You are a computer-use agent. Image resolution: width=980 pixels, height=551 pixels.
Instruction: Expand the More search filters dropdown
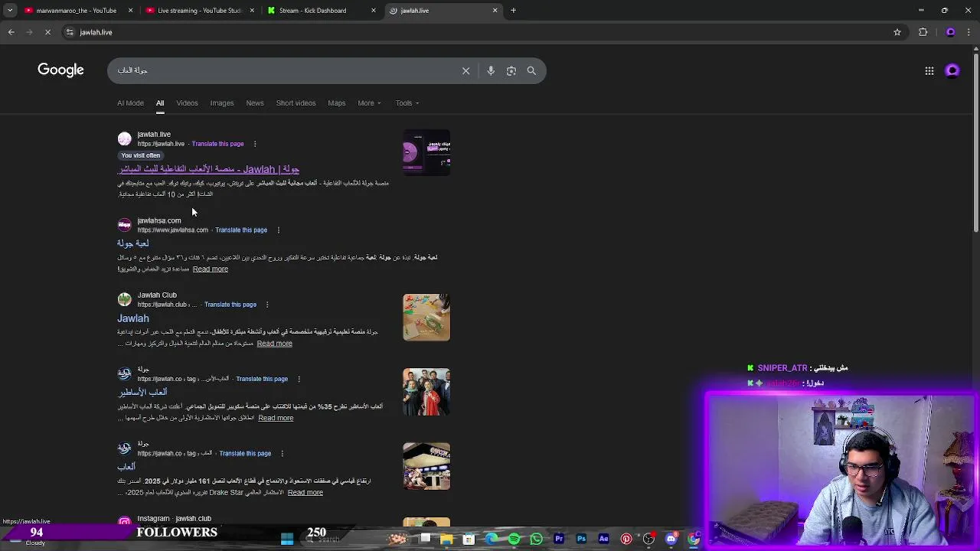[x=369, y=103]
